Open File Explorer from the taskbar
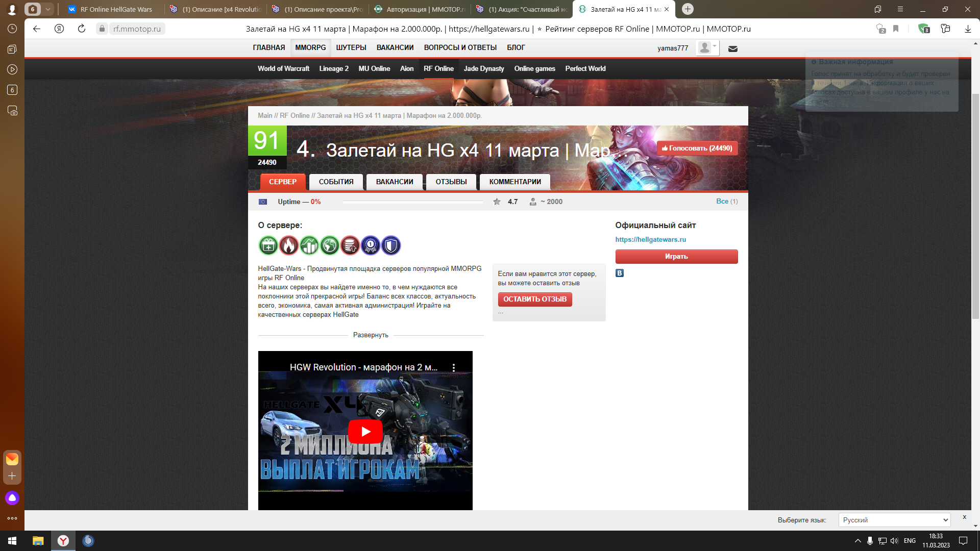980x551 pixels. [x=38, y=541]
